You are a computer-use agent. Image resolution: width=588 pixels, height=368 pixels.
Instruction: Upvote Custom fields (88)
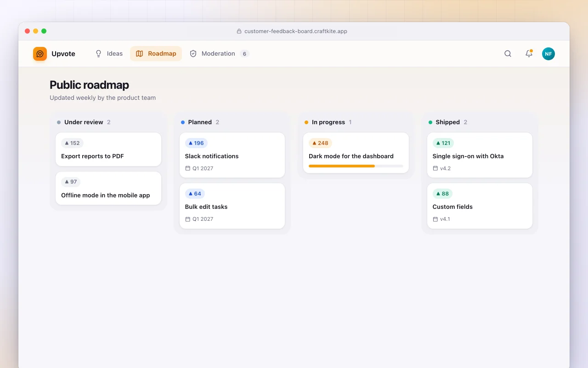(442, 194)
